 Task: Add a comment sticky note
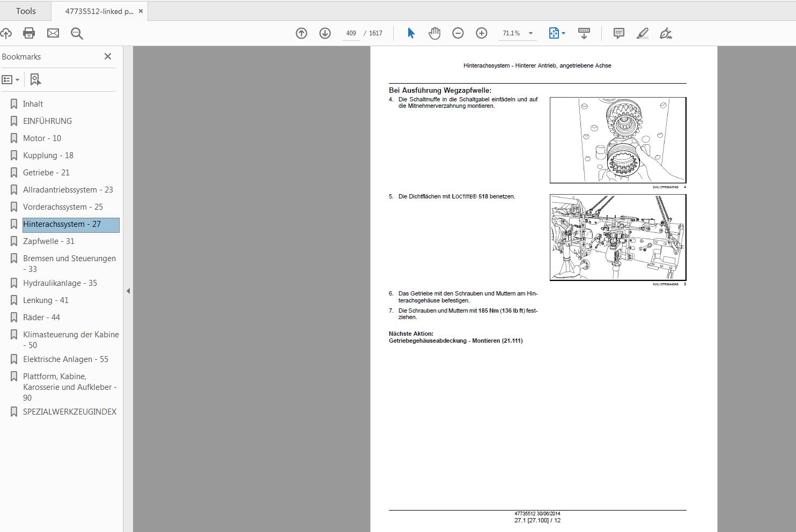pos(619,33)
